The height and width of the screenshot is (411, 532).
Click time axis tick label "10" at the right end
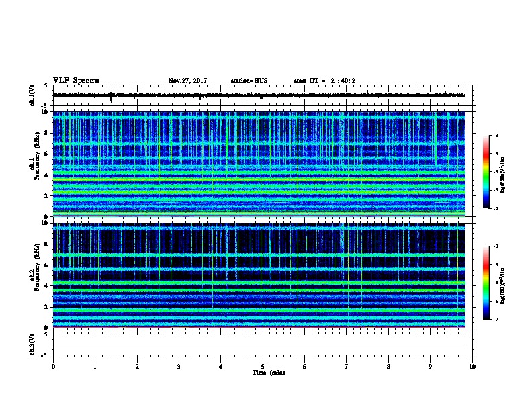[x=472, y=367]
